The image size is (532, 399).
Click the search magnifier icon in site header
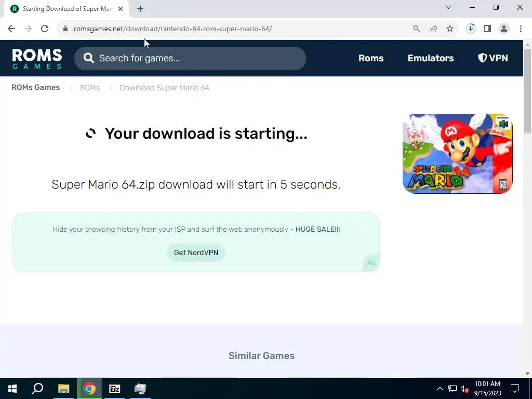[x=88, y=58]
